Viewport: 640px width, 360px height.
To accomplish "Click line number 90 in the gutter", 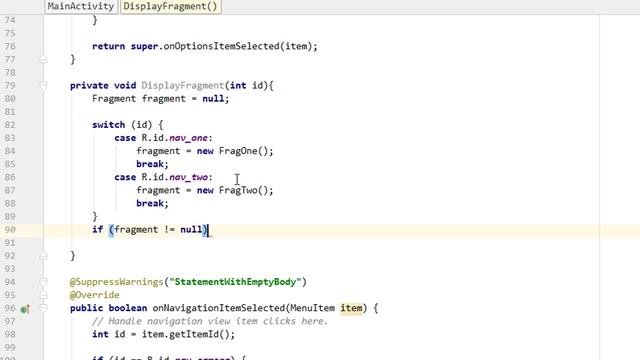I will pos(10,229).
